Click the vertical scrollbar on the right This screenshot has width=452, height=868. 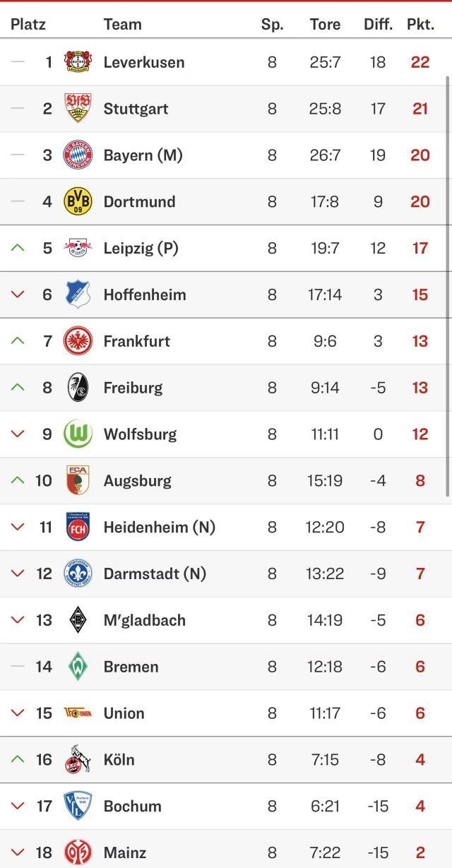click(448, 283)
